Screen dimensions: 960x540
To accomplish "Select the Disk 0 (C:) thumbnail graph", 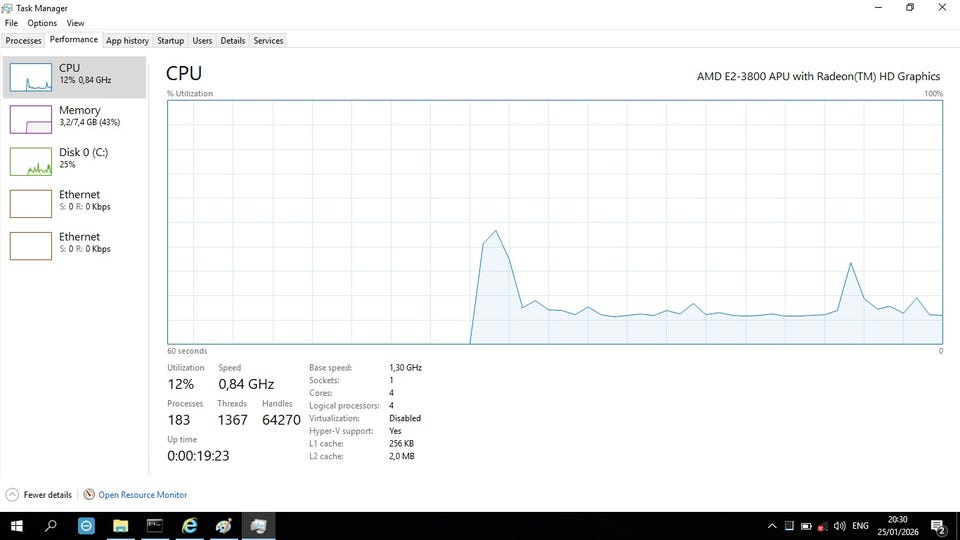I will click(31, 162).
